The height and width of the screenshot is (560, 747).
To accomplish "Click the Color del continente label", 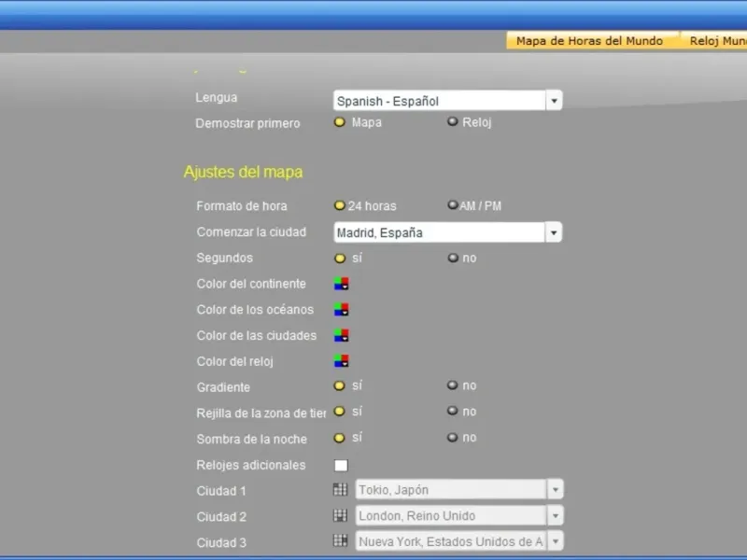I will click(x=251, y=284).
